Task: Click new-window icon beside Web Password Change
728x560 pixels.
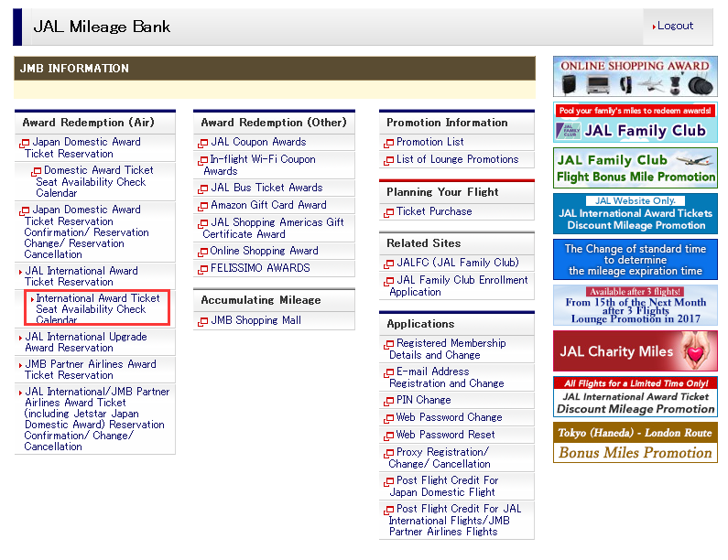Action: click(x=388, y=418)
